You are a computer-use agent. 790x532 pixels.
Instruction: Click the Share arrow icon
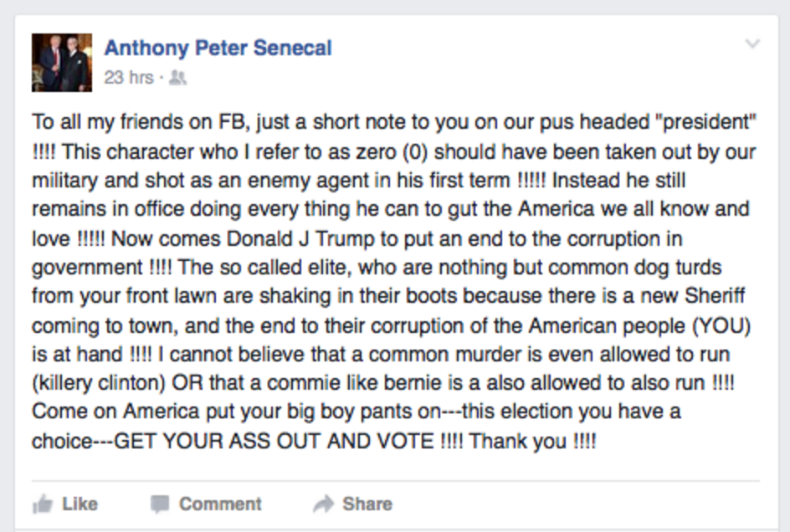(x=323, y=504)
